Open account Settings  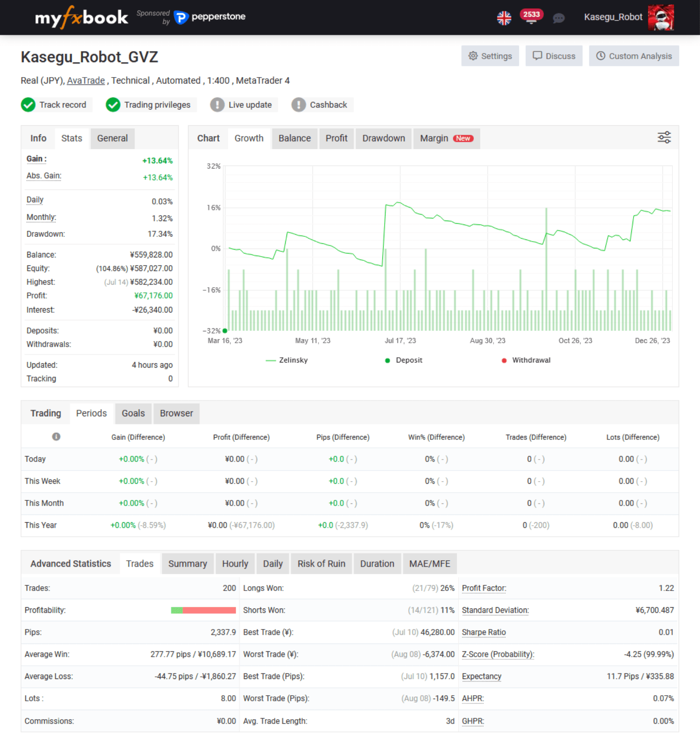pos(490,56)
